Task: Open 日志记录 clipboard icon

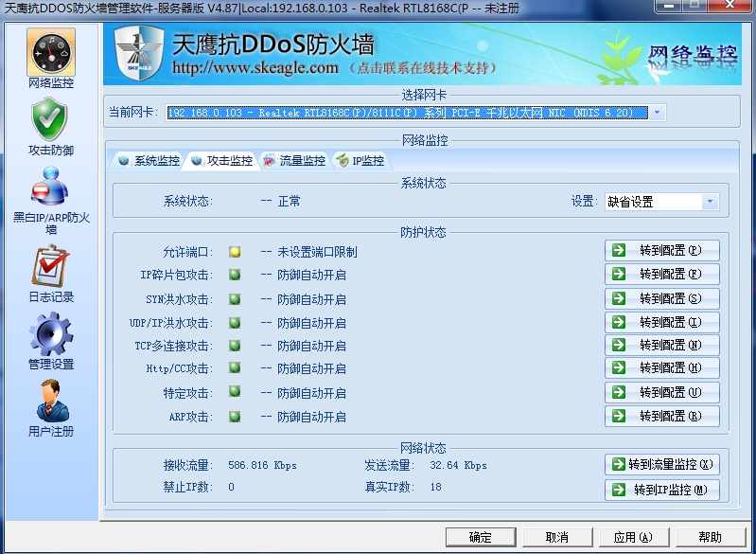Action: 50,266
